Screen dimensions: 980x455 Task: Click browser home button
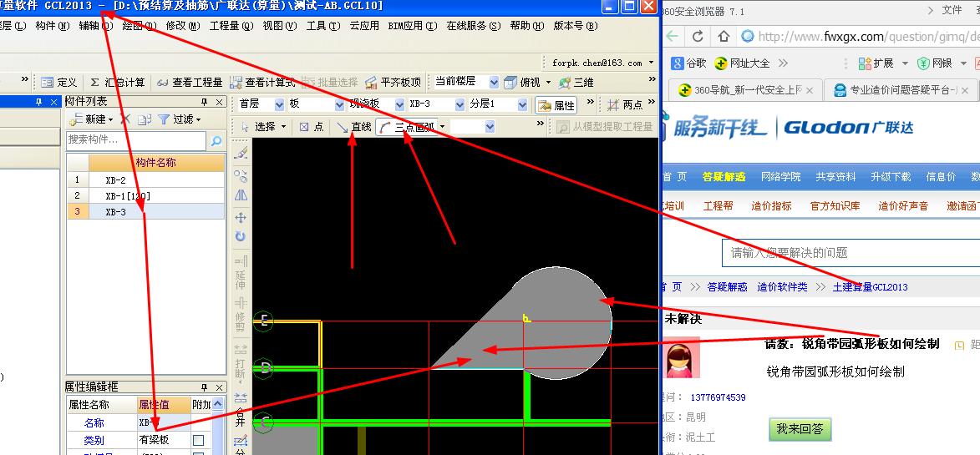coord(724,36)
